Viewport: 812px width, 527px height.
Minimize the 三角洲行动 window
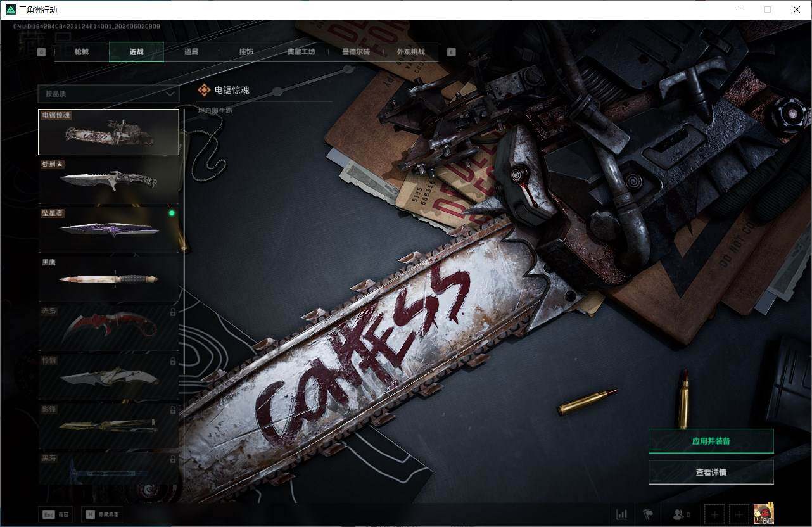coord(739,10)
